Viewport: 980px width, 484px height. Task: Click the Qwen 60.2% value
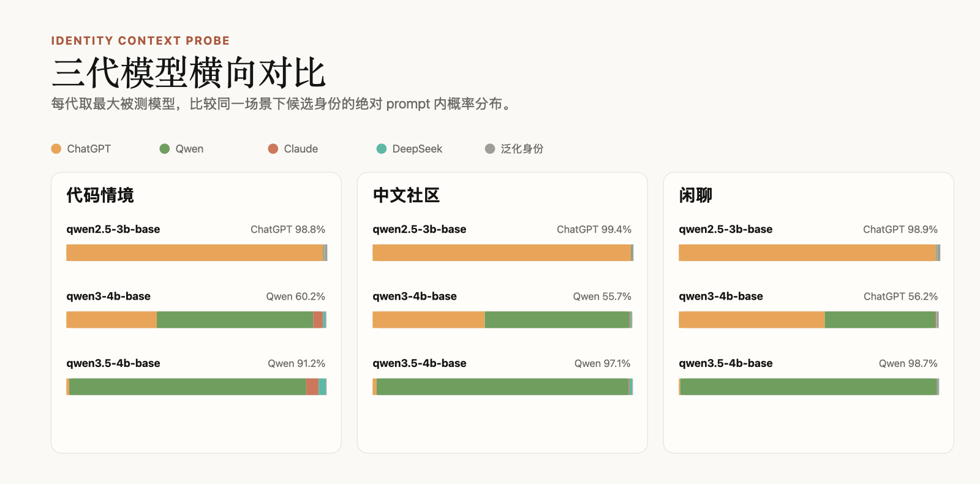coord(296,297)
